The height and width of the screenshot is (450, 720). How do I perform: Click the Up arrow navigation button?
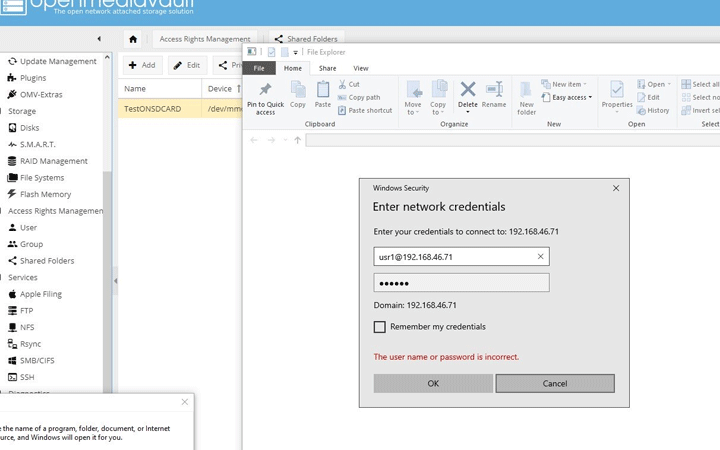(298, 140)
